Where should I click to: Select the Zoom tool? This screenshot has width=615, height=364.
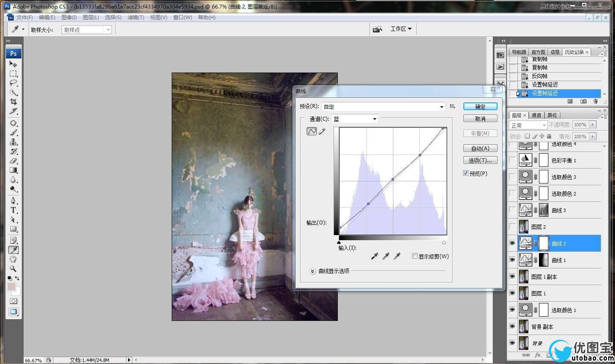(x=13, y=268)
